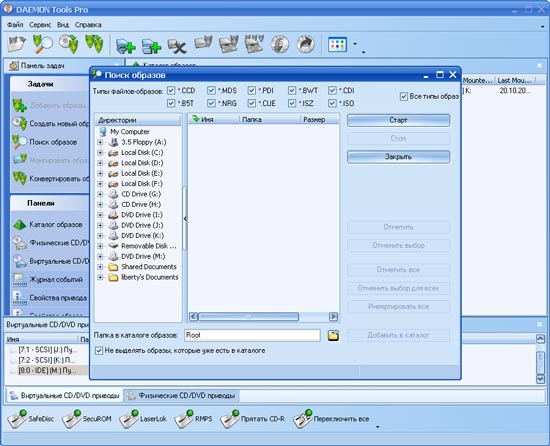550x446 pixels.
Task: Click the Старт button
Action: point(398,120)
